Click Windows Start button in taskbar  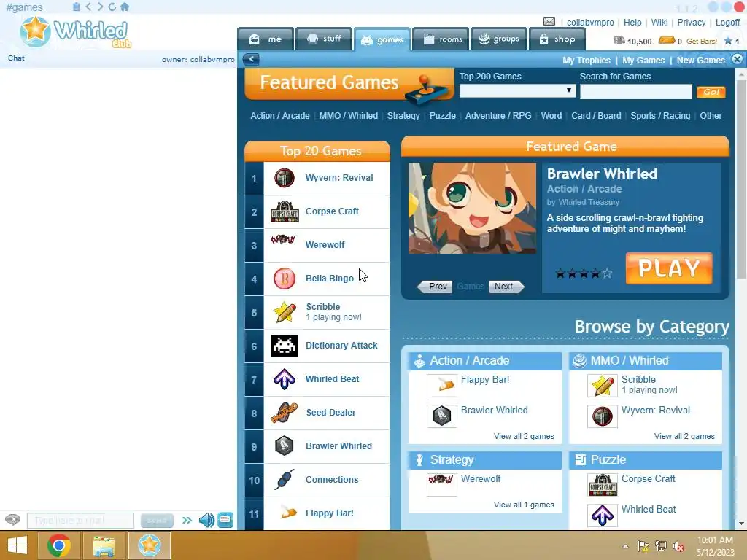[x=18, y=545]
